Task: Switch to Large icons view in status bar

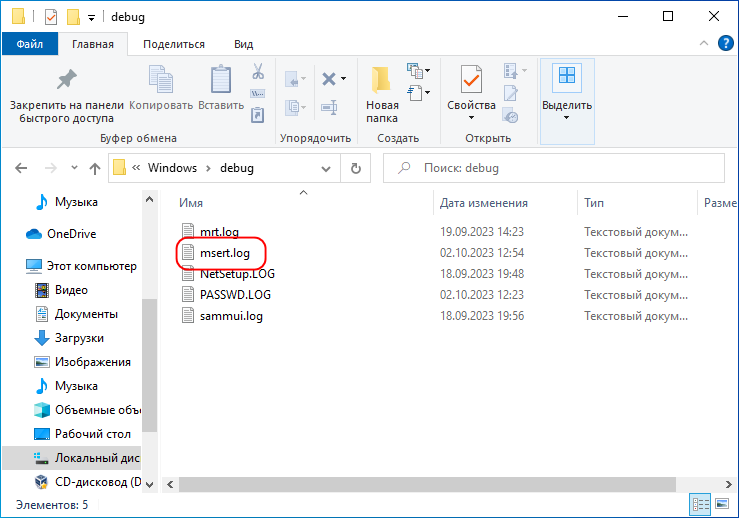Action: 722,504
